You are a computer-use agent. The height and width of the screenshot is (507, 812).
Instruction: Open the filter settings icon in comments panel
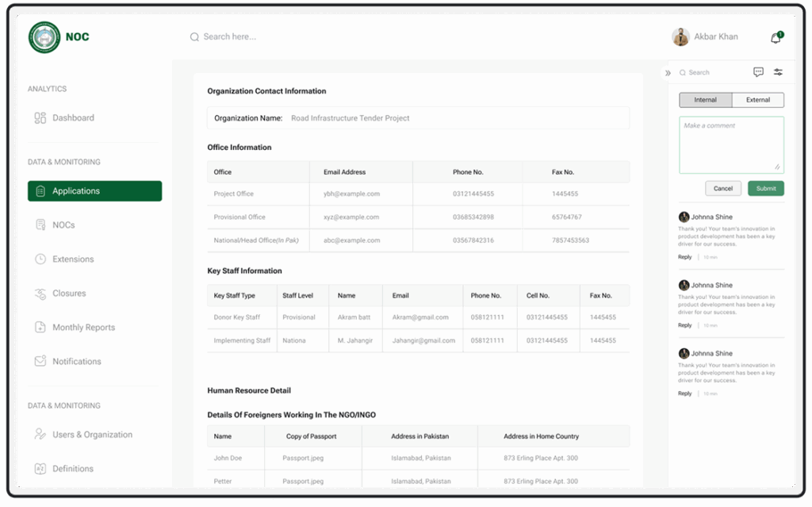click(x=778, y=72)
